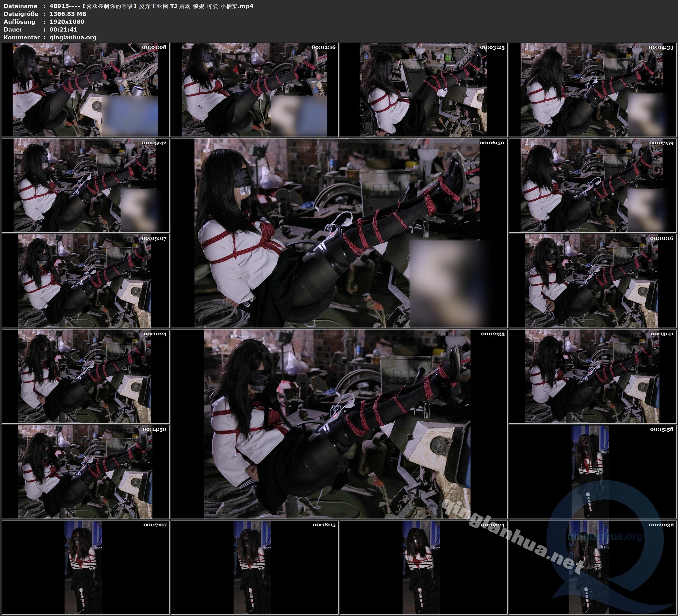Select the large frame at 00:12:33
Screen dimensions: 678x616
tap(339, 424)
